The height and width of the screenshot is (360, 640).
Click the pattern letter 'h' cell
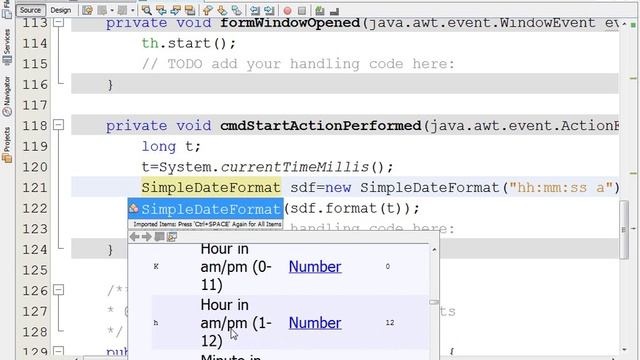click(x=156, y=323)
